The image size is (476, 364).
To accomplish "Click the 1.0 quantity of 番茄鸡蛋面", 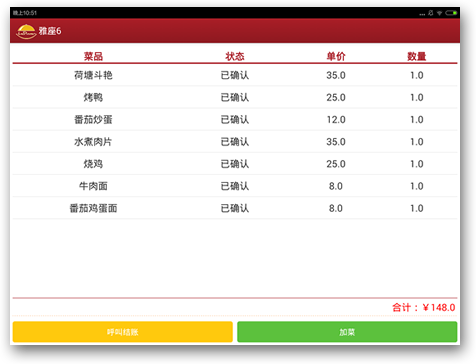I will (417, 208).
